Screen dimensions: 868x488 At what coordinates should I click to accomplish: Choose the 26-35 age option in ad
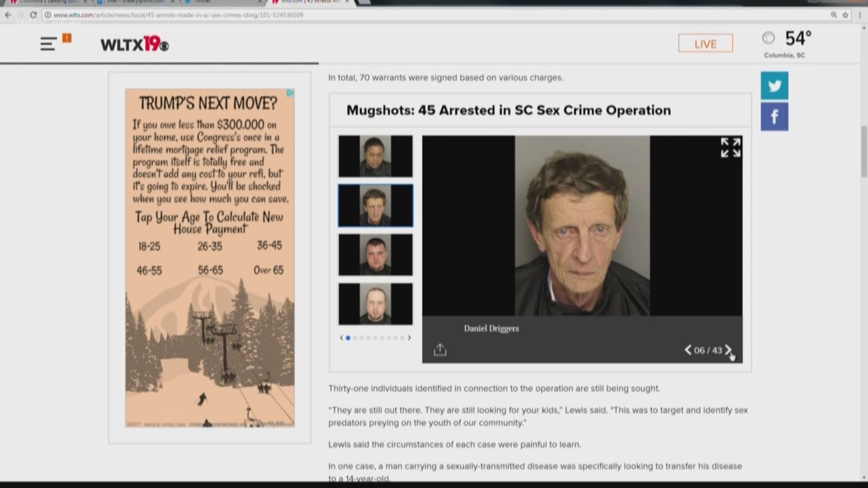[x=210, y=246]
